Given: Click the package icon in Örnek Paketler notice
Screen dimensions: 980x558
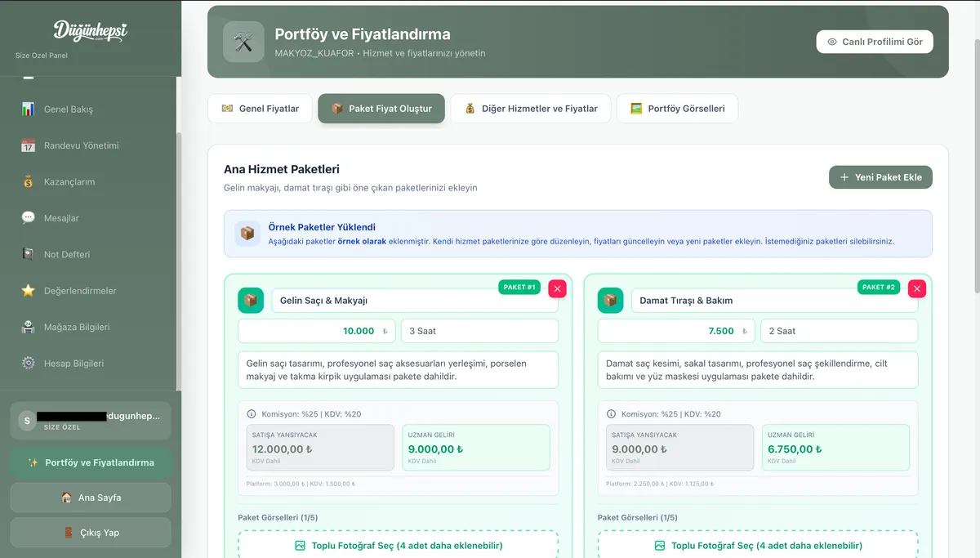Looking at the screenshot, I should [247, 234].
